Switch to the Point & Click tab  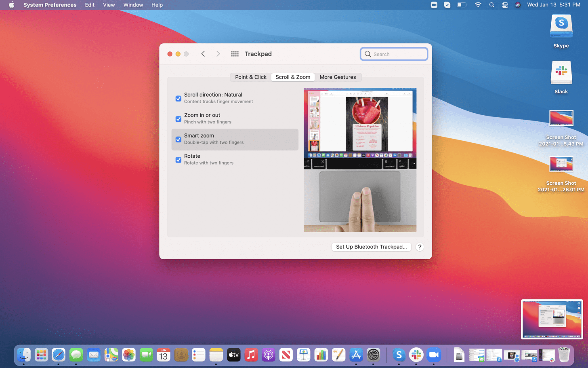click(x=250, y=77)
